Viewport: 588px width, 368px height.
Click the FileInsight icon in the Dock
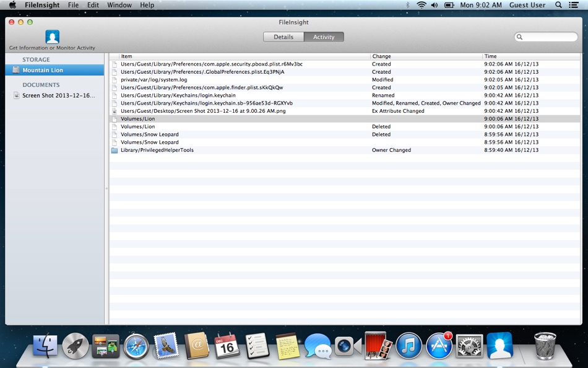coord(499,346)
